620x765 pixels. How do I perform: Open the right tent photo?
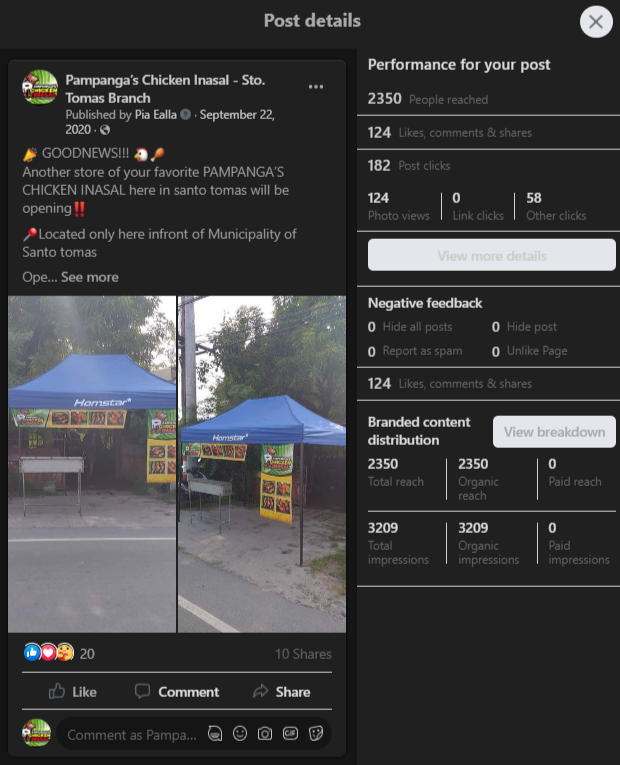point(262,464)
